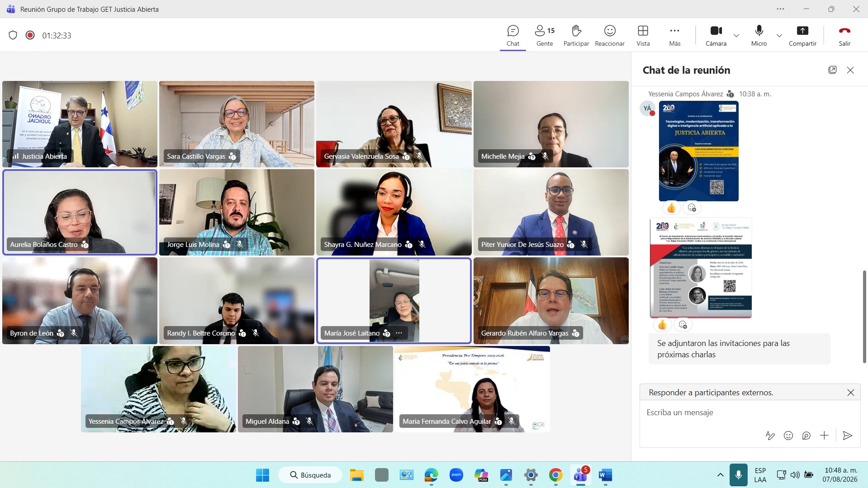
Task: Expand the microphone options chevron
Action: (x=779, y=36)
